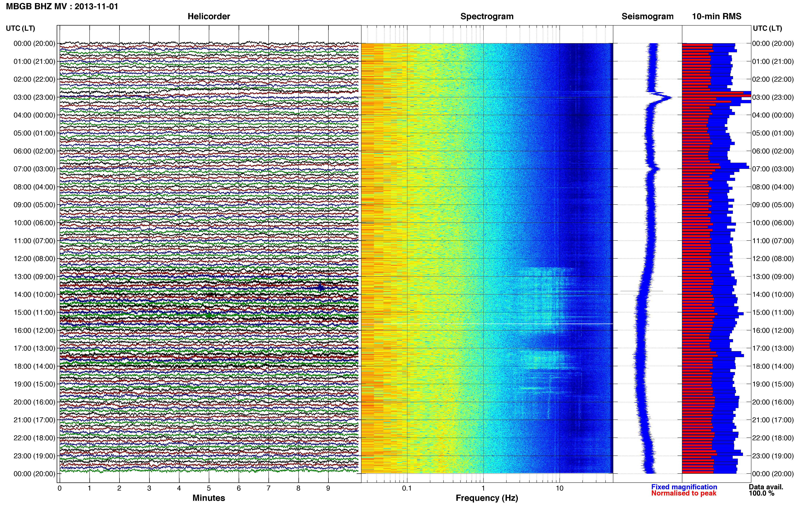Click the 'Fixed magnification' legend text
Screen dimensions: 812x508
[684, 487]
